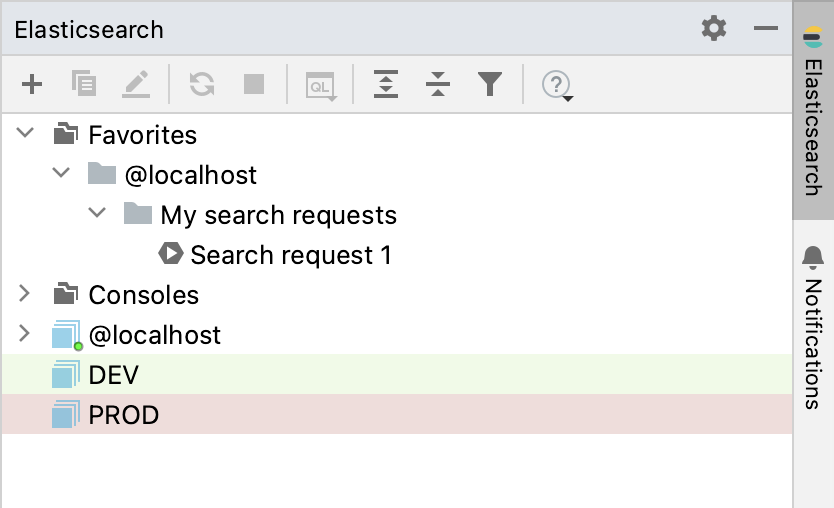Hide the Elasticsearch tool window
Screen dimensions: 834x508
coord(766,28)
